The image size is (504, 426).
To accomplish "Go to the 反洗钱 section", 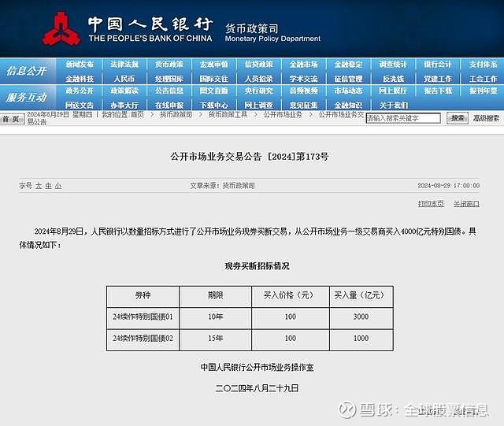I will pos(393,79).
